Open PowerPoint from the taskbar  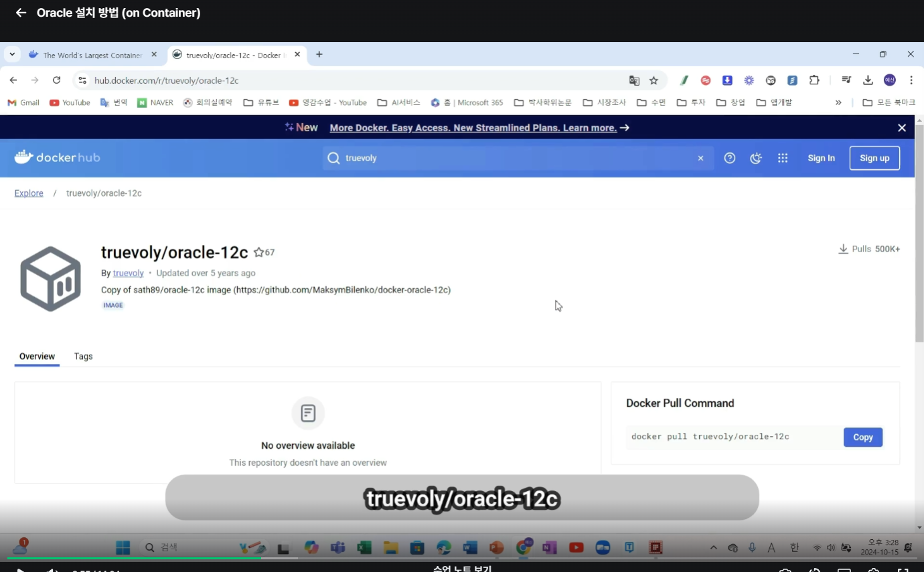click(496, 548)
